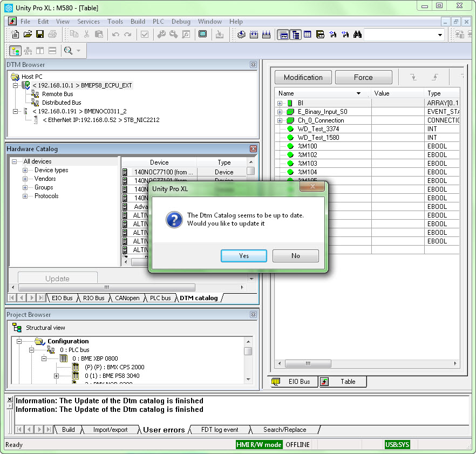Click Yes in the Unity Pro XL dialog
This screenshot has width=476, height=454.
244,256
